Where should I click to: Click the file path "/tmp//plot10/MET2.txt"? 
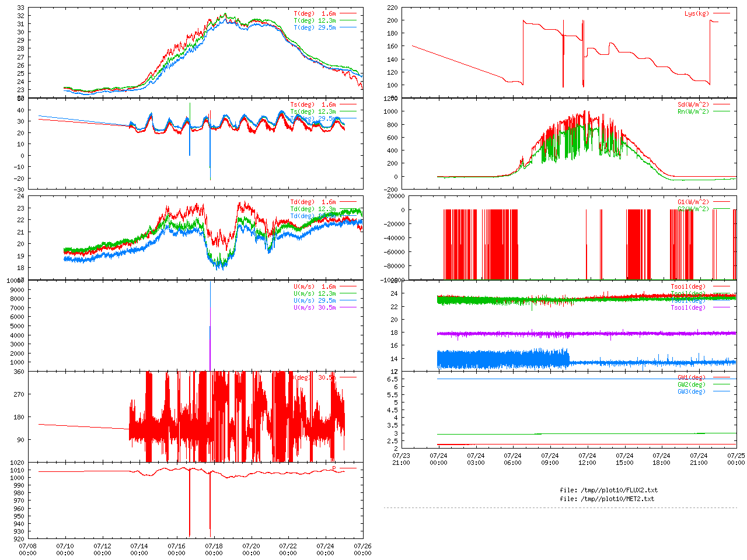[x=618, y=499]
